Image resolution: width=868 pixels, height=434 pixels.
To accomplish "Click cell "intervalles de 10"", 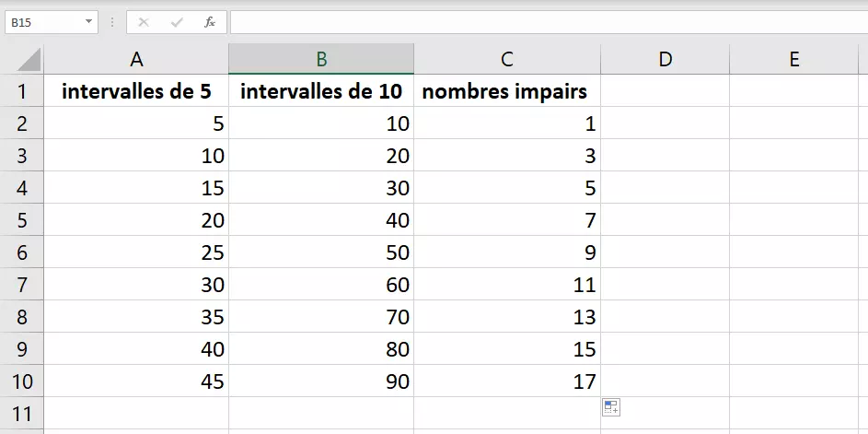I will click(x=321, y=91).
